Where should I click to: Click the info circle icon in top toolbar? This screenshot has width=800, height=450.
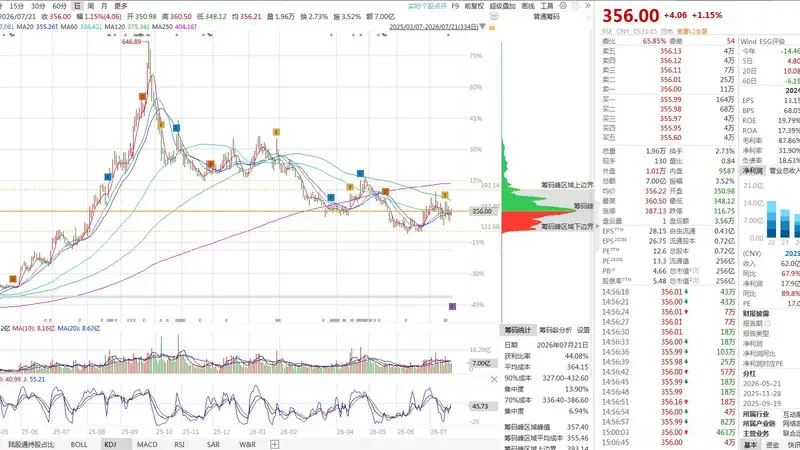click(576, 6)
